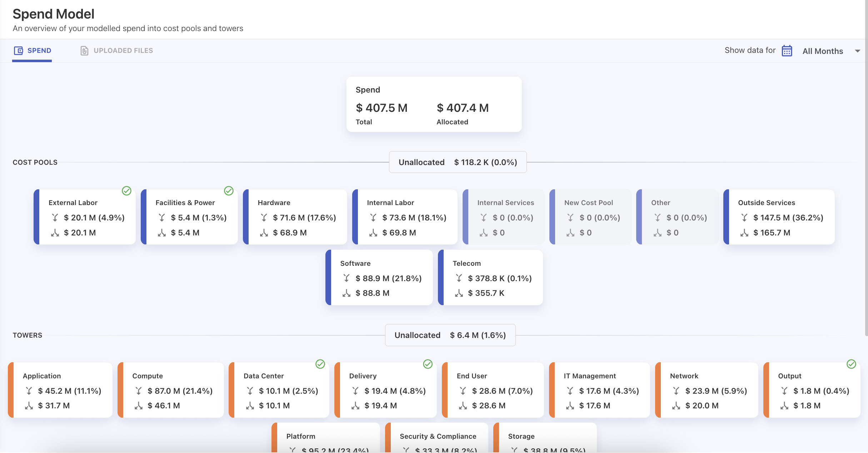
Task: Click split icon under Software card amount
Action: [346, 293]
